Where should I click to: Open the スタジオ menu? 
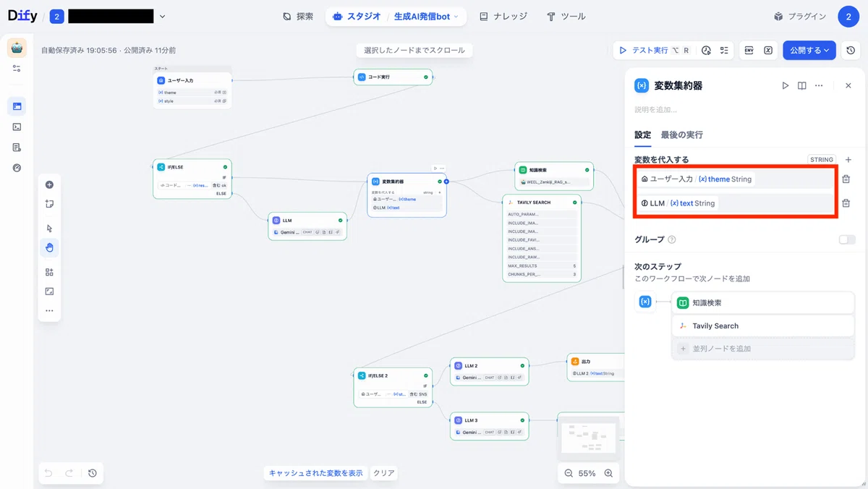357,16
